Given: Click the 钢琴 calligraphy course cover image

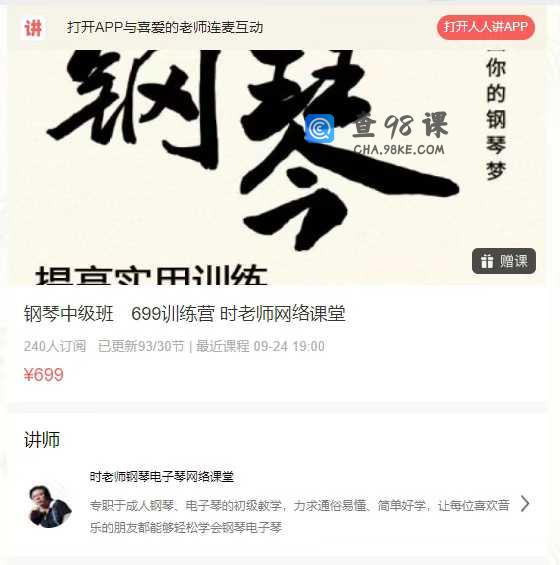Looking at the screenshot, I should tap(276, 168).
